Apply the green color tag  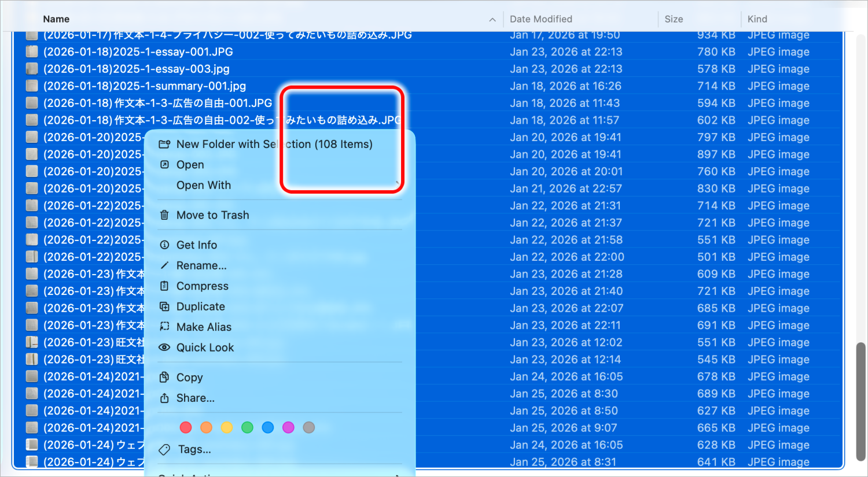(x=247, y=428)
